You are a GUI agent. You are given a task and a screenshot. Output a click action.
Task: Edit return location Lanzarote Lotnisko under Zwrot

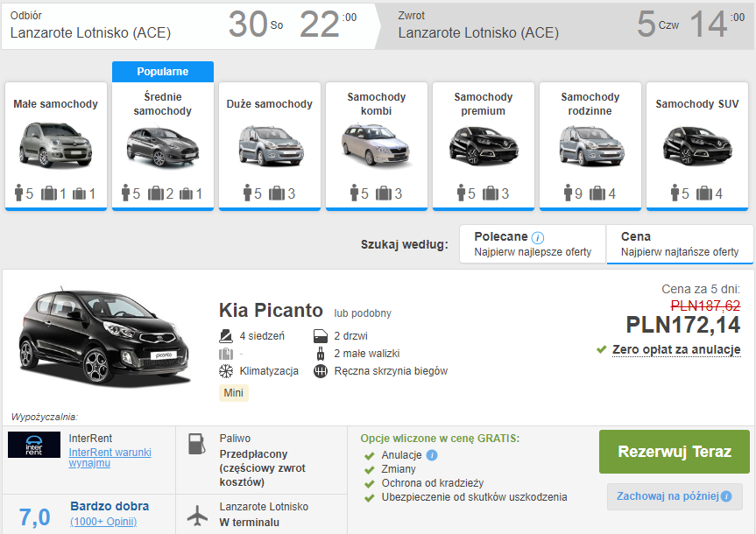pos(478,32)
